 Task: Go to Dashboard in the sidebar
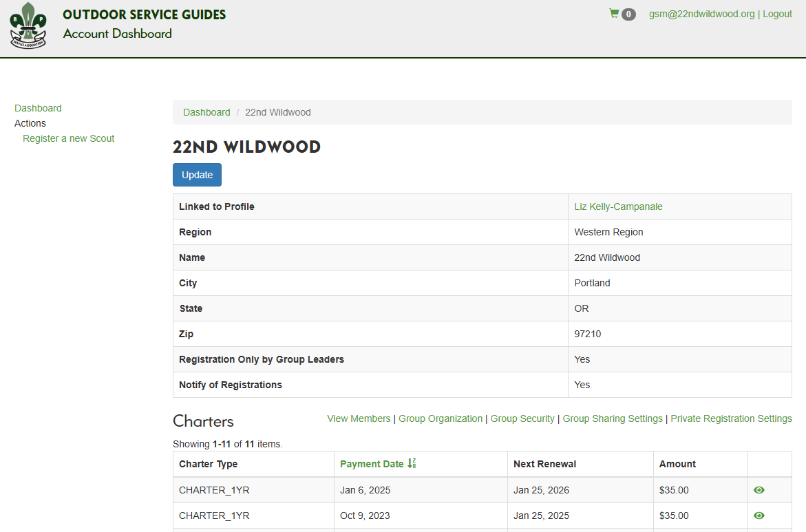[38, 108]
